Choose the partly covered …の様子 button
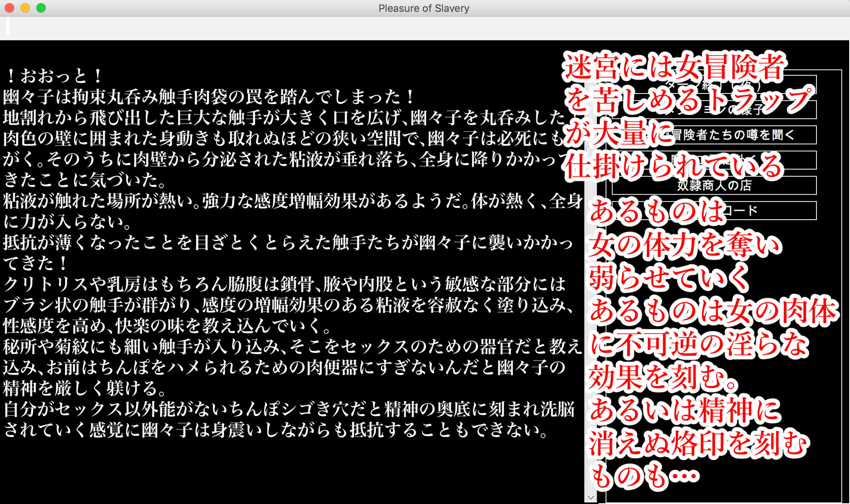Screen dimensions: 850x504 714,110
